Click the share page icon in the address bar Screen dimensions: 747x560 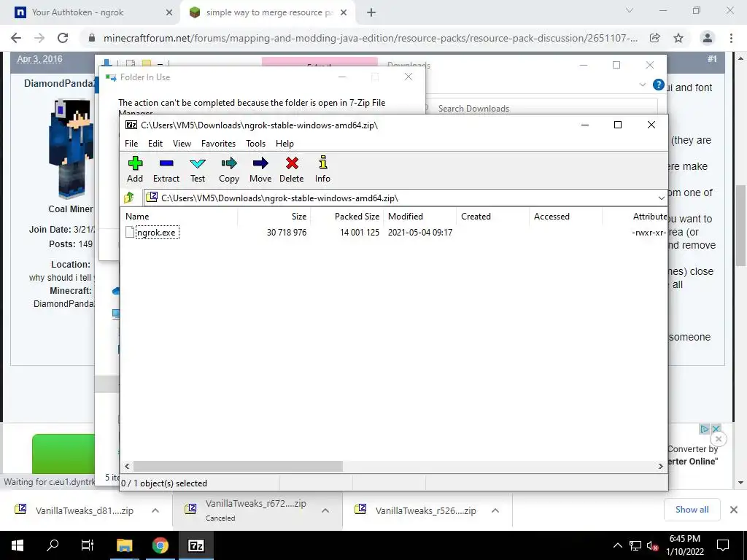tap(655, 38)
